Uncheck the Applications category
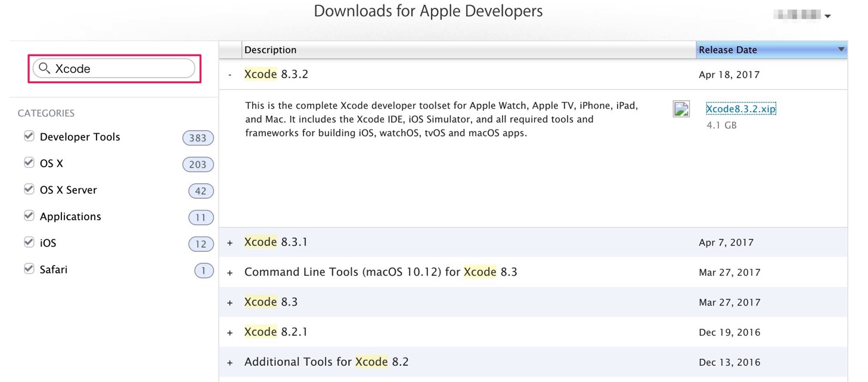The image size is (868, 382). coord(29,215)
